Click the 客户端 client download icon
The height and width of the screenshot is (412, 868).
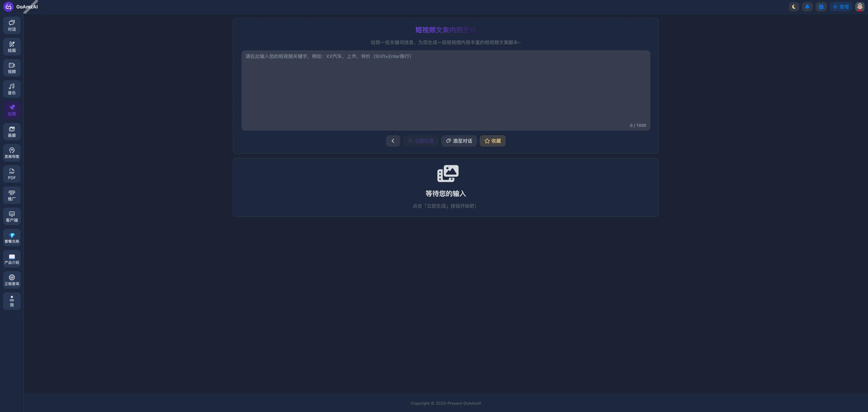[12, 217]
